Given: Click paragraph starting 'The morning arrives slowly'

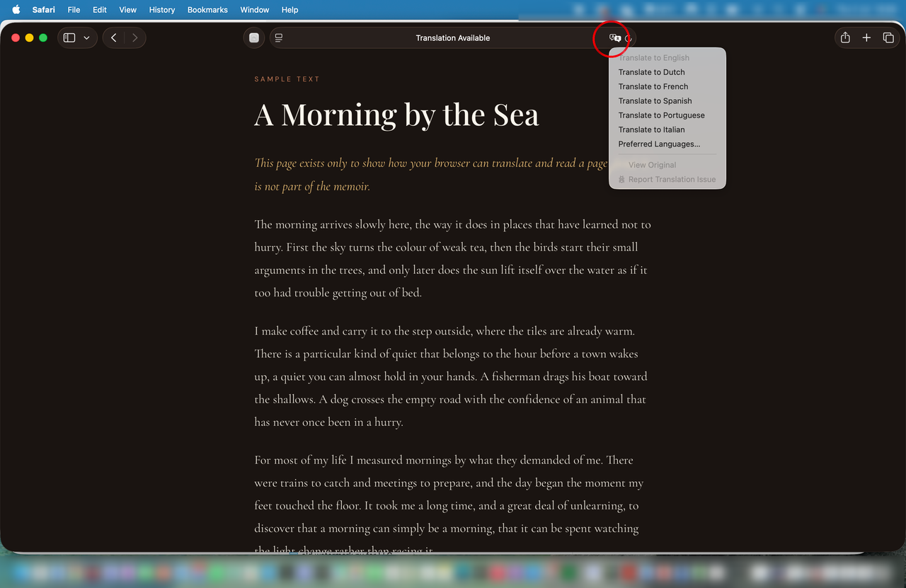Looking at the screenshot, I should click(x=453, y=258).
